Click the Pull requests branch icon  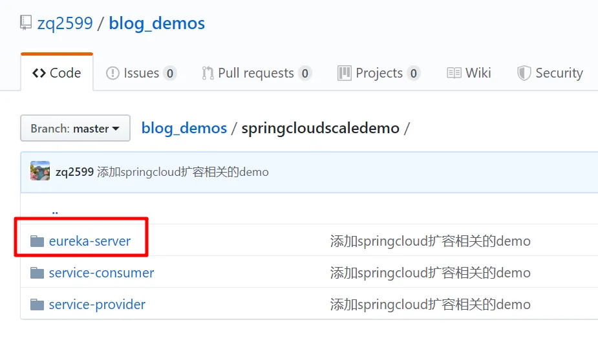tap(208, 73)
